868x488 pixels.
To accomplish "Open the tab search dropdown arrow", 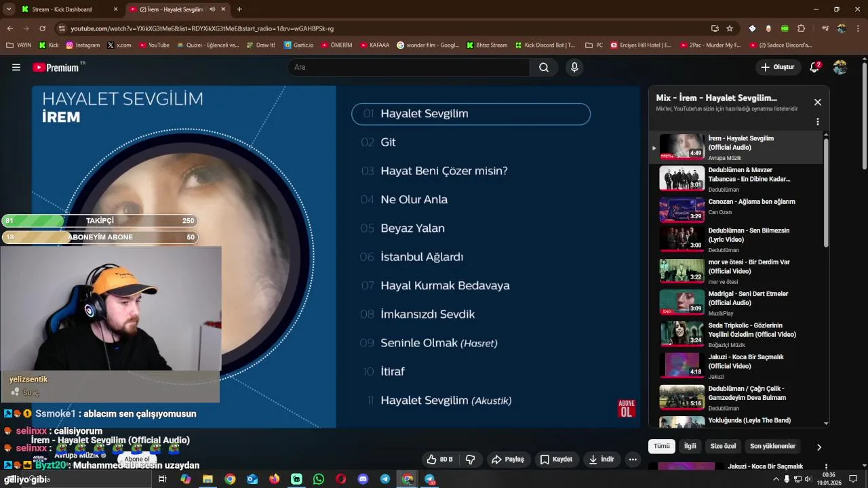I will [x=8, y=9].
